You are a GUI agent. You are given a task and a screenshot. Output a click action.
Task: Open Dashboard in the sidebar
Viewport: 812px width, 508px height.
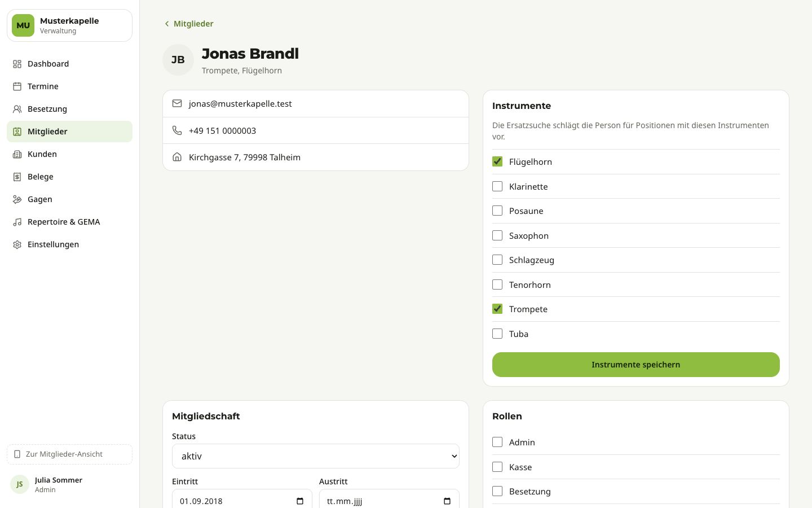69,64
